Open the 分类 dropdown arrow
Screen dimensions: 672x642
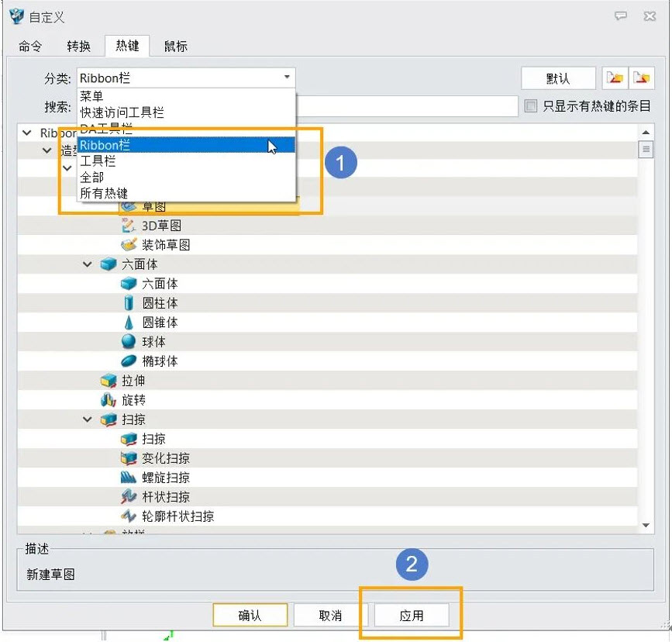click(287, 78)
